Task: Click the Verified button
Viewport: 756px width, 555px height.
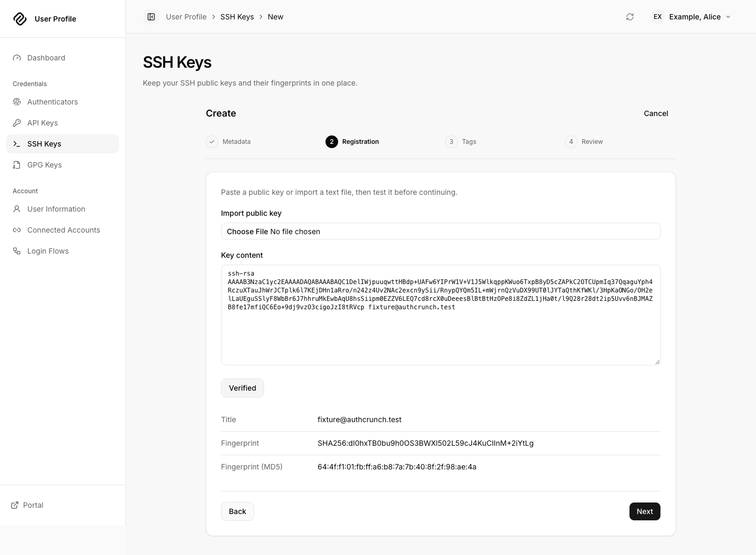Action: [243, 388]
